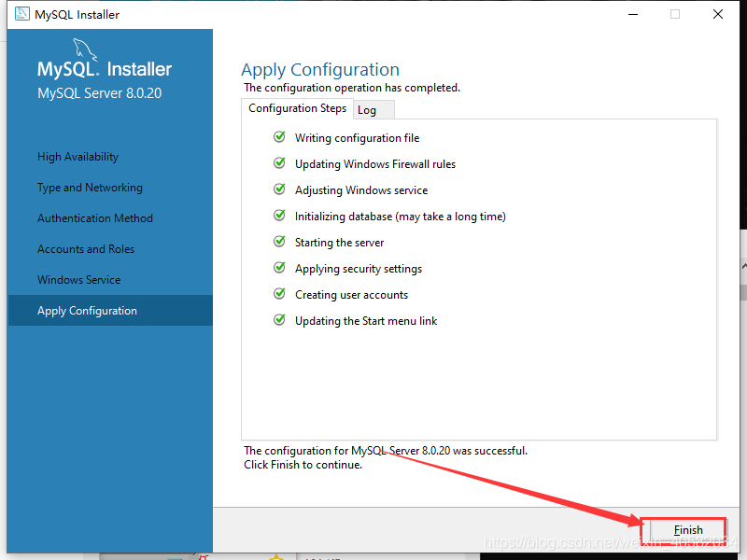Click the Apply Configuration page heading
Screen dimensions: 747x560
[x=320, y=69]
